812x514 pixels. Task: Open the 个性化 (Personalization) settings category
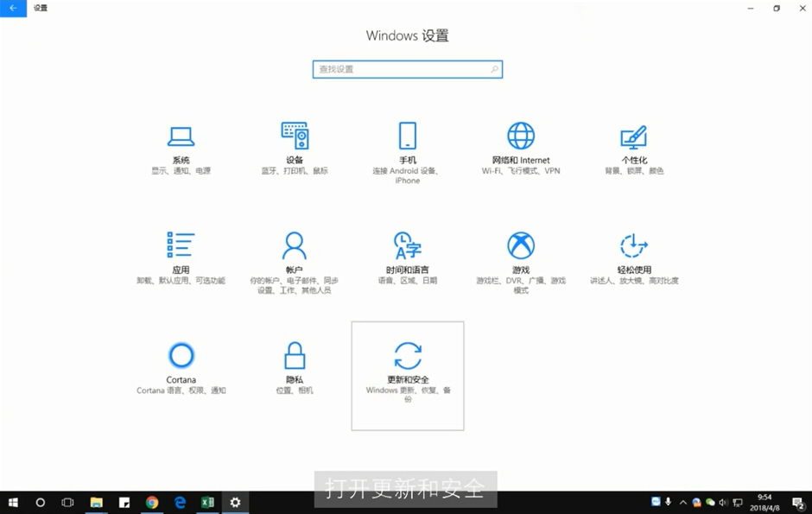pos(634,149)
